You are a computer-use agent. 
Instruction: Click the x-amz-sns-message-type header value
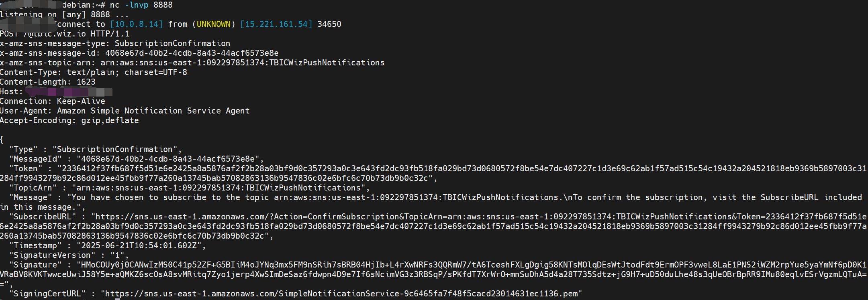point(172,44)
